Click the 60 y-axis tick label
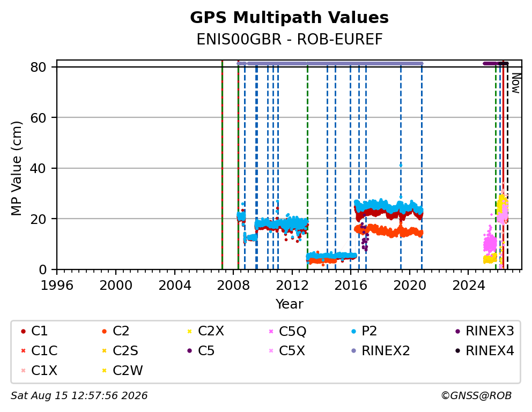 [x=38, y=118]
